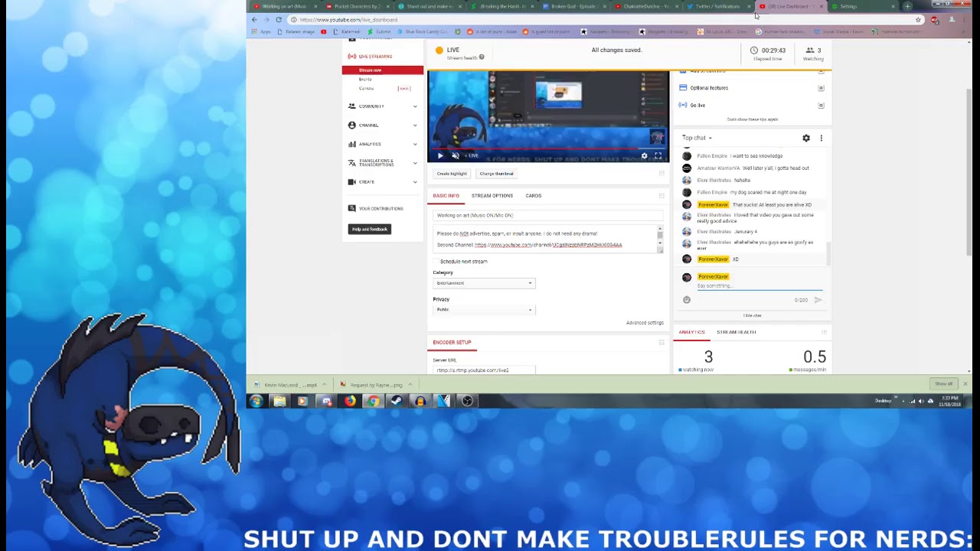The width and height of the screenshot is (980, 551).
Task: Open options for Request by Rayne png download
Action: pyautogui.click(x=410, y=384)
